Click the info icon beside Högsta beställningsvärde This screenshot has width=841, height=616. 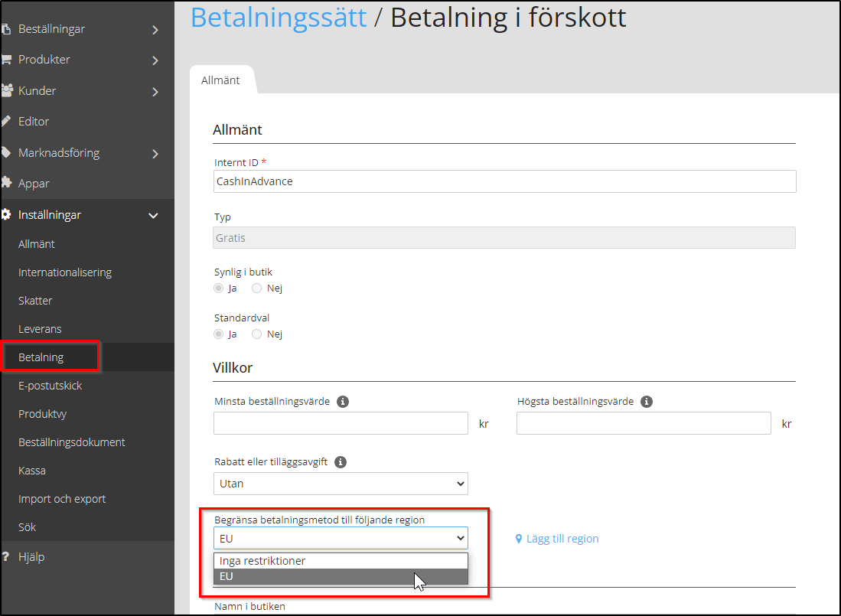click(x=647, y=402)
